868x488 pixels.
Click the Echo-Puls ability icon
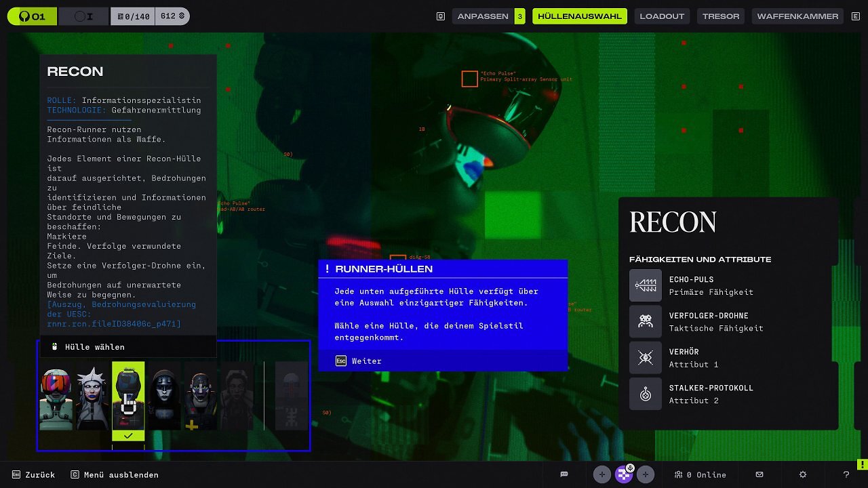pos(646,285)
